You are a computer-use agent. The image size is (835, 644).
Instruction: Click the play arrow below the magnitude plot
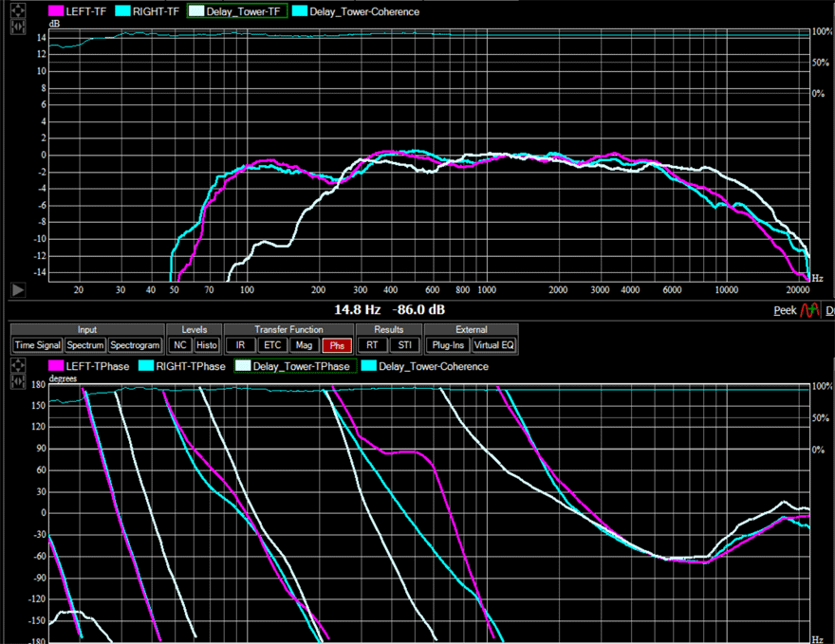click(x=18, y=289)
